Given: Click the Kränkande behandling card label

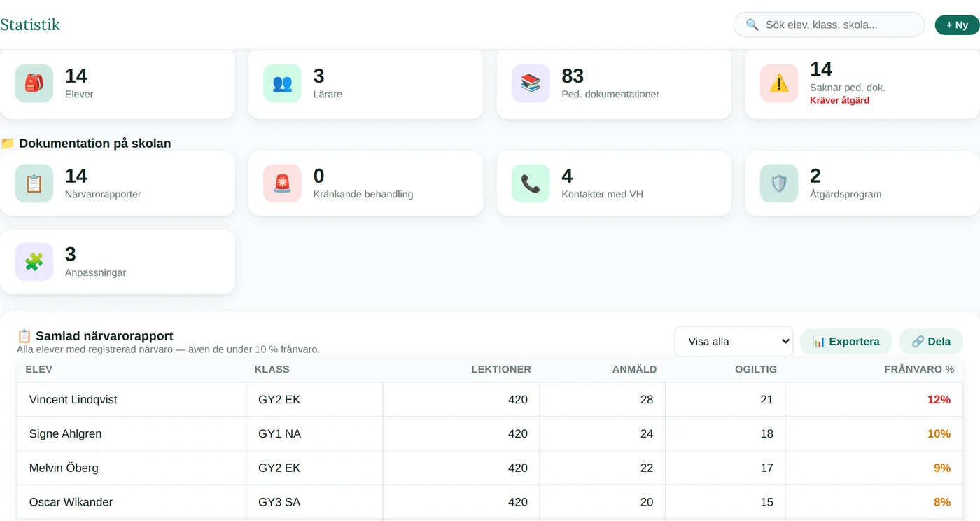Looking at the screenshot, I should pos(363,194).
